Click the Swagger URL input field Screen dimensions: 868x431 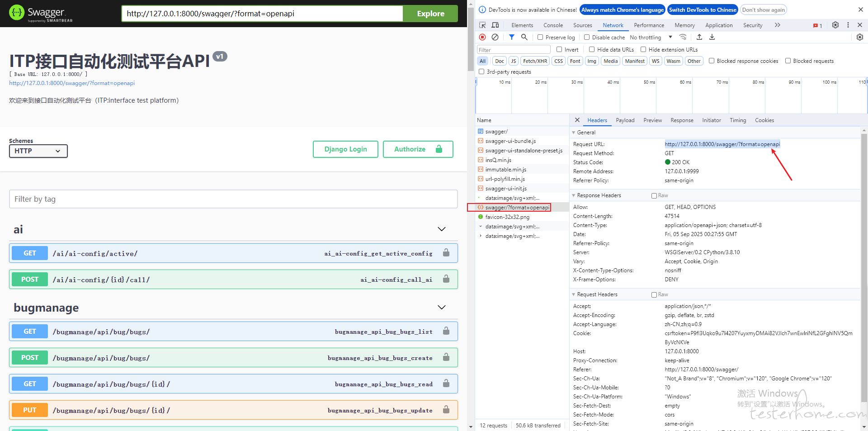[x=262, y=14]
